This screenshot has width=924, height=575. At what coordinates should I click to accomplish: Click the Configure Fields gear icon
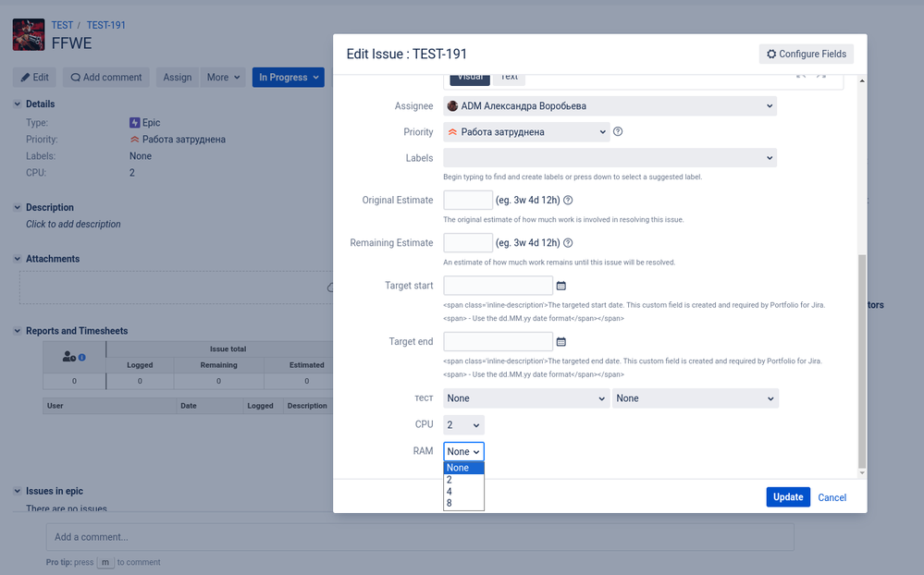[x=771, y=54]
